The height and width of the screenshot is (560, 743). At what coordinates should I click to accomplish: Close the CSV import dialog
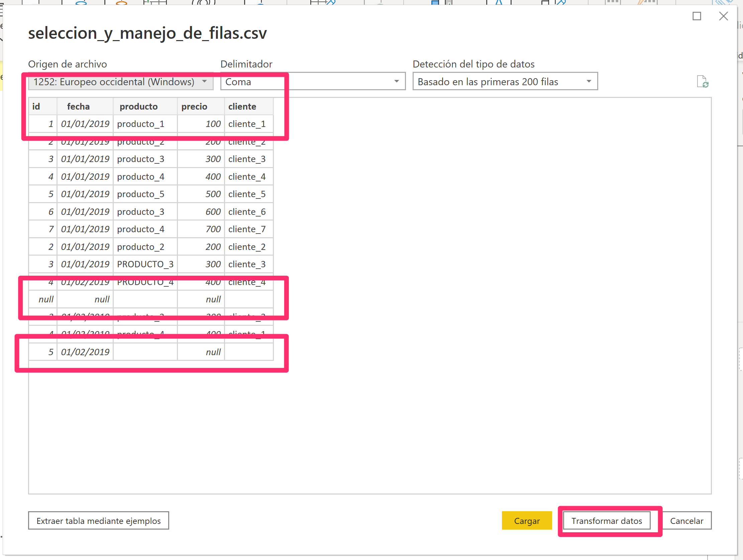724,16
